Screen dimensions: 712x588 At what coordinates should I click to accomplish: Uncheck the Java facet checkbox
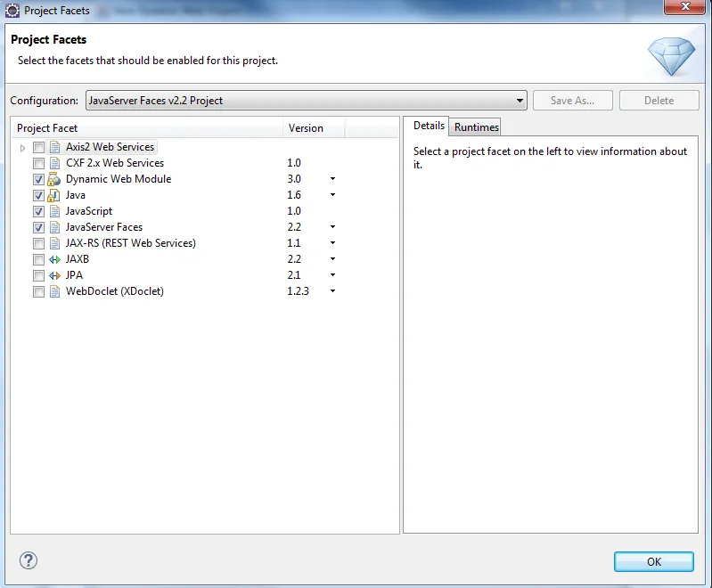[x=38, y=196]
